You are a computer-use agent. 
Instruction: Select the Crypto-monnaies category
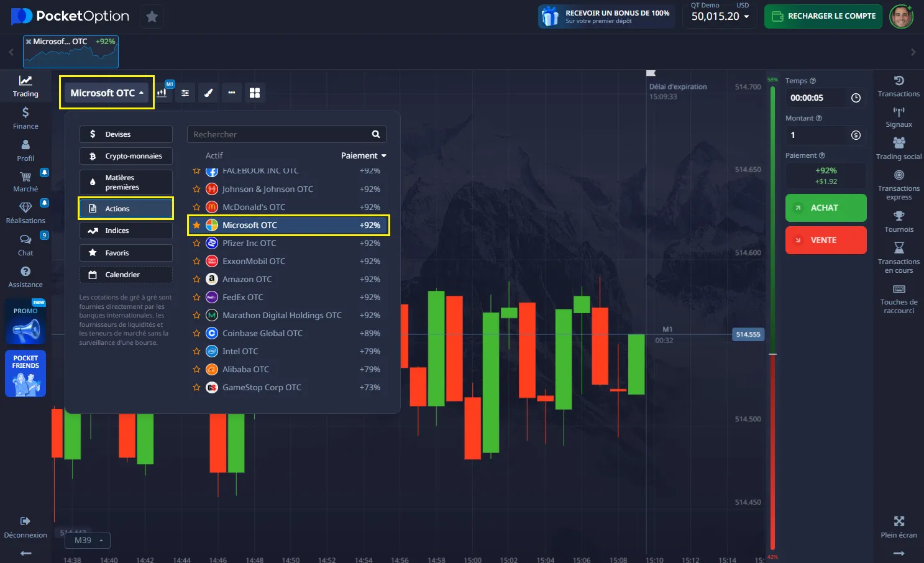[126, 156]
